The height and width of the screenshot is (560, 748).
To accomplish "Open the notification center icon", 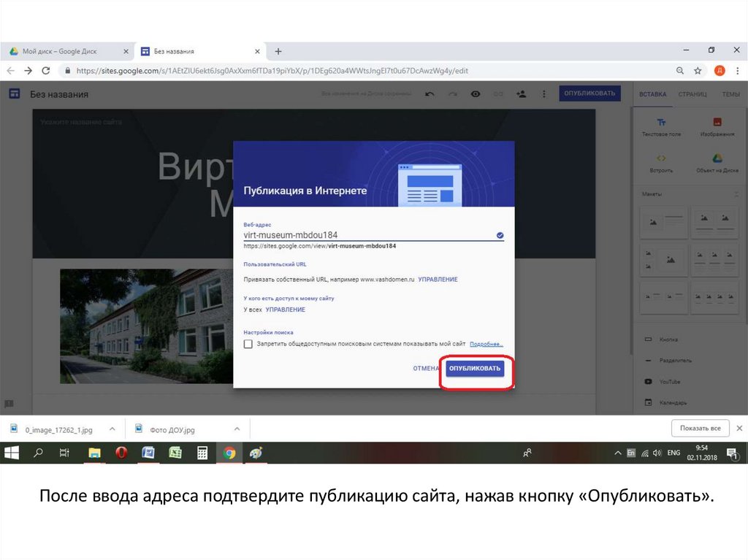I will [x=732, y=453].
